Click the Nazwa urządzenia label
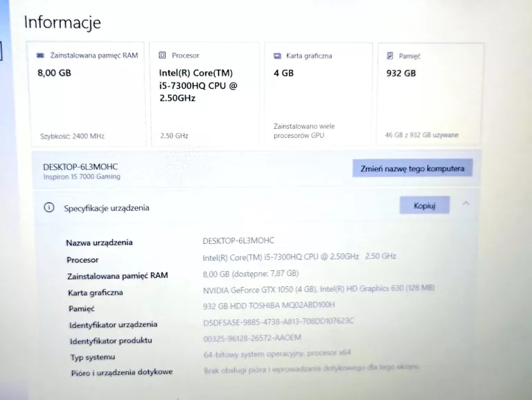Image resolution: width=532 pixels, height=400 pixels. coord(100,243)
